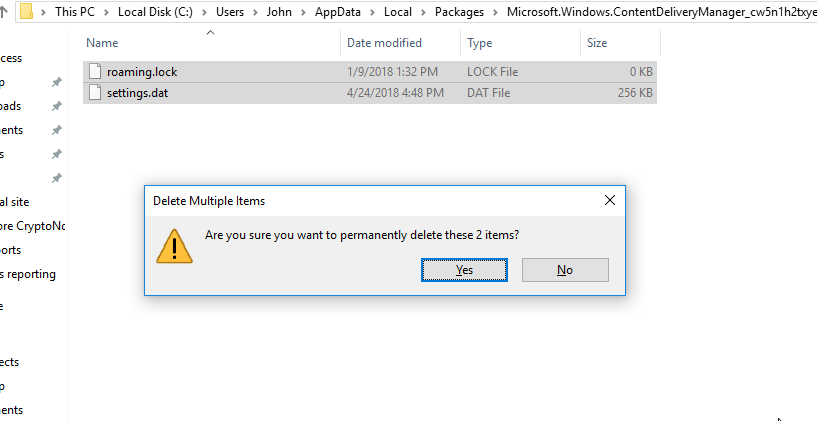Viewport: 817px width, 421px height.
Task: Click the roaming.lock file icon
Action: tap(95, 71)
